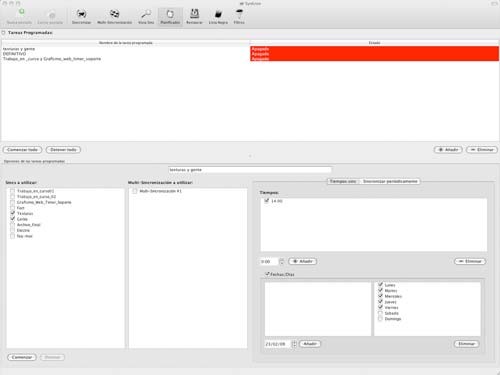Enable the Trabajo_en_curso01 sync checkbox
The image size is (500, 375).
12,191
